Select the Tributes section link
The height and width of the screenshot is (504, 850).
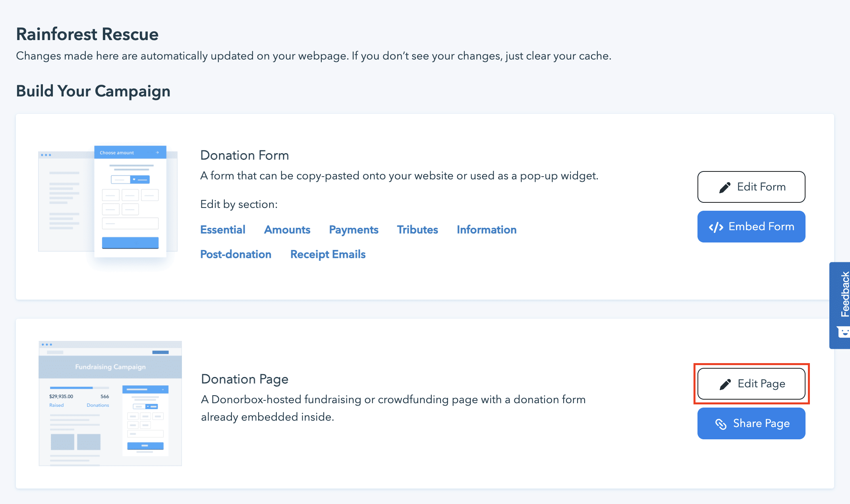tap(417, 230)
